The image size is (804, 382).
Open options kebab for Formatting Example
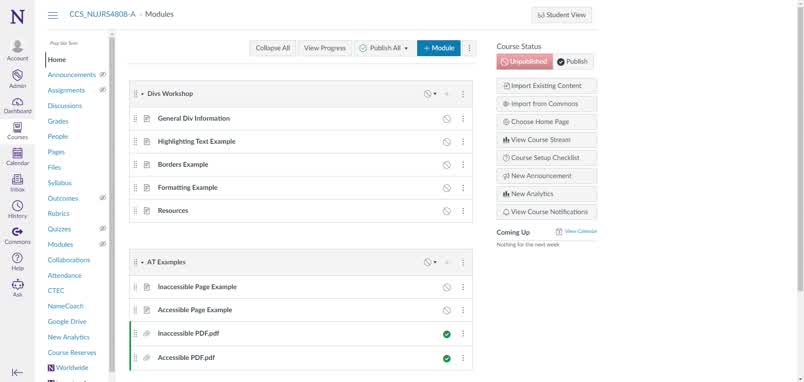click(463, 188)
